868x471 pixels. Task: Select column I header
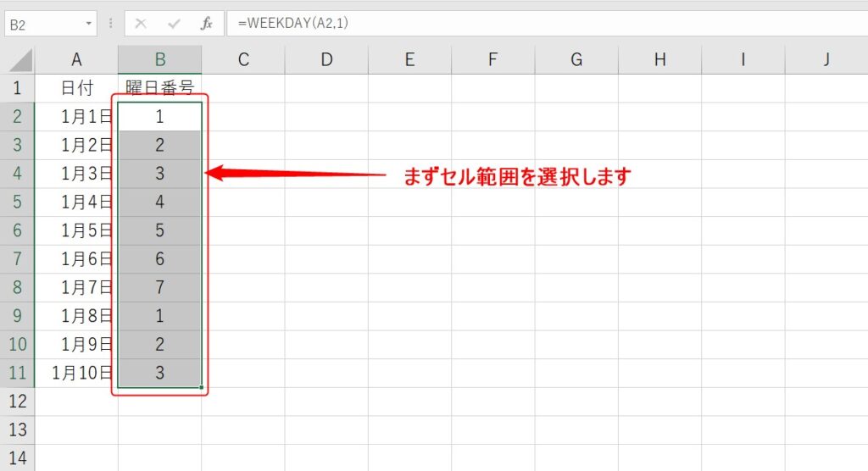[743, 60]
